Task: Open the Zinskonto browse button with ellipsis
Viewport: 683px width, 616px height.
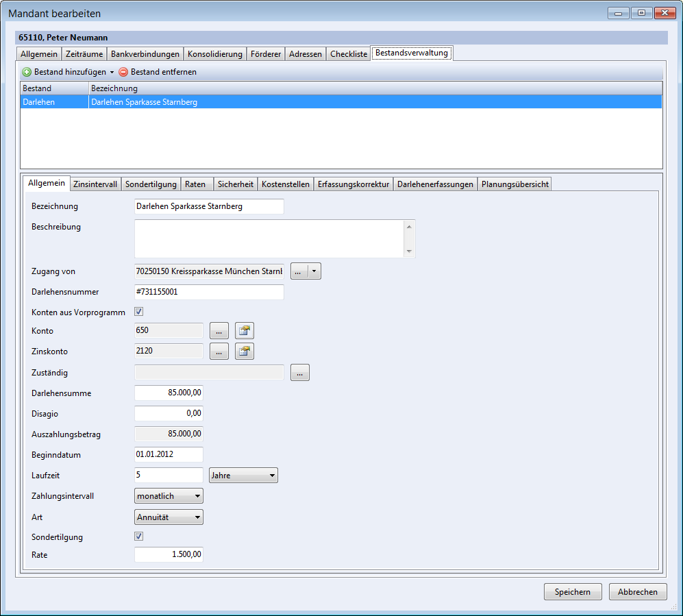Action: (219, 352)
